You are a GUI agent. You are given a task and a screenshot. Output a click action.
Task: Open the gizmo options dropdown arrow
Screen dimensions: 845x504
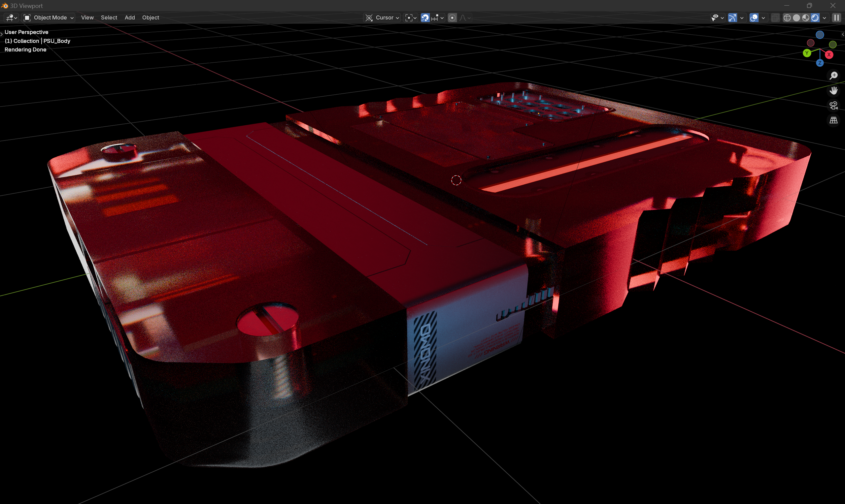click(742, 18)
